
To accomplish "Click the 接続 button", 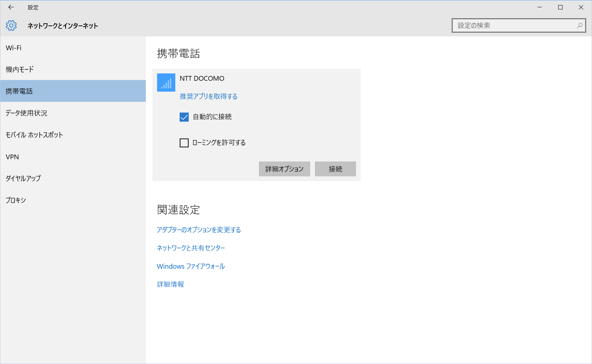I will pyautogui.click(x=335, y=169).
